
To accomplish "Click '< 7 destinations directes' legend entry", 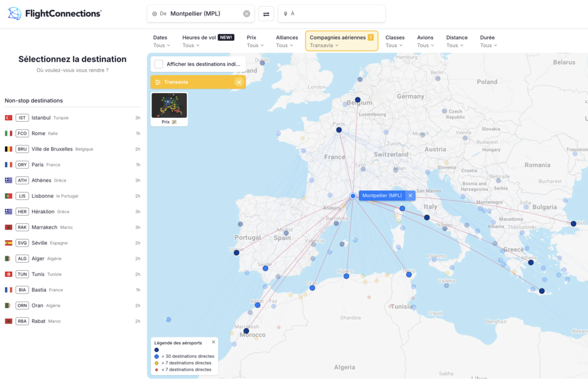I will tap(183, 370).
